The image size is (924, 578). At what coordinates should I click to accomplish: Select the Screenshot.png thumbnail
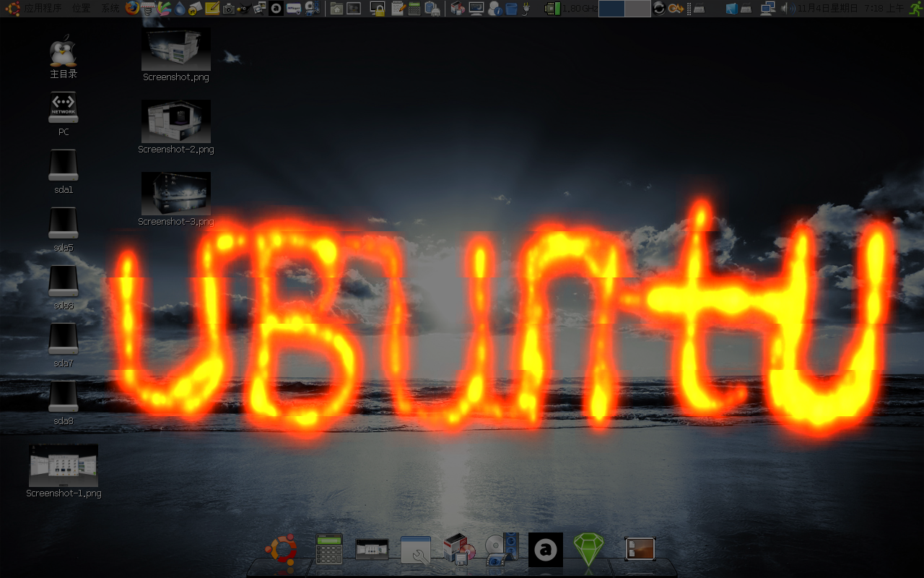(x=176, y=50)
